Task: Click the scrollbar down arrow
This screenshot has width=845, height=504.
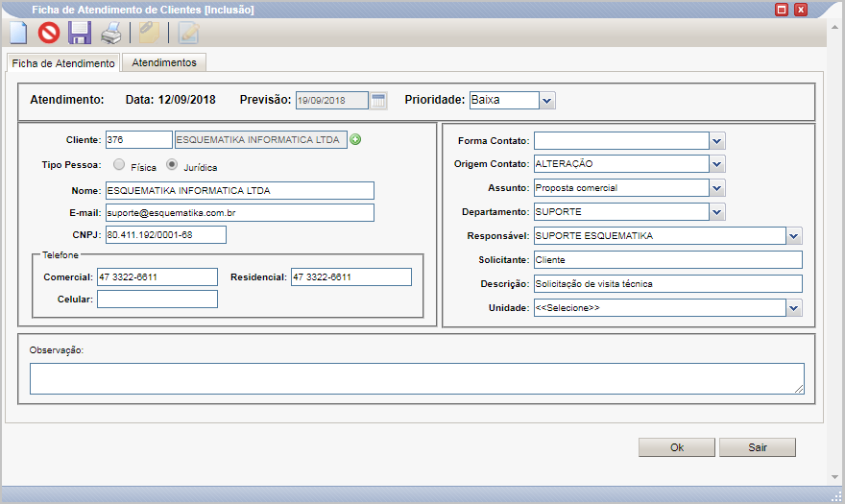Action: [x=834, y=477]
